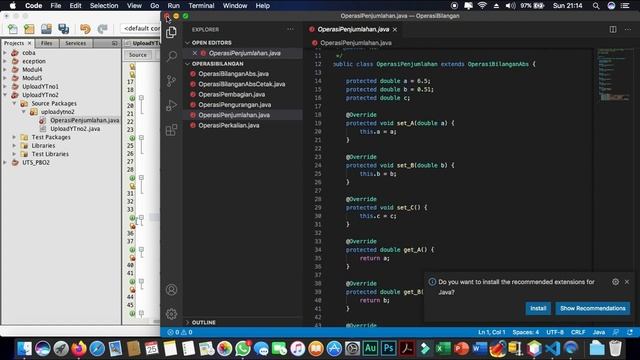Close the OperasiPenjumlahan.java editor tab
Image resolution: width=640 pixels, height=360 pixels.
(x=395, y=29)
